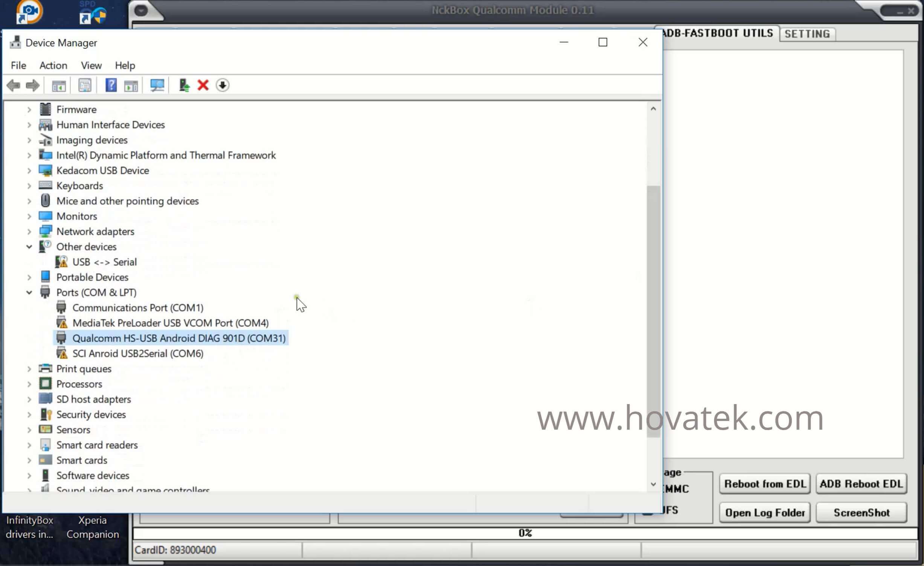
Task: Select the Firmware category icon
Action: coord(45,109)
